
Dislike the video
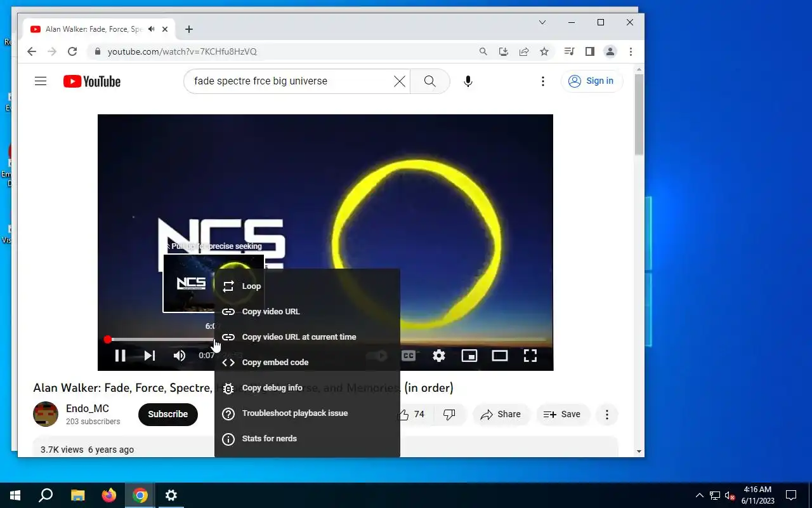click(x=449, y=414)
